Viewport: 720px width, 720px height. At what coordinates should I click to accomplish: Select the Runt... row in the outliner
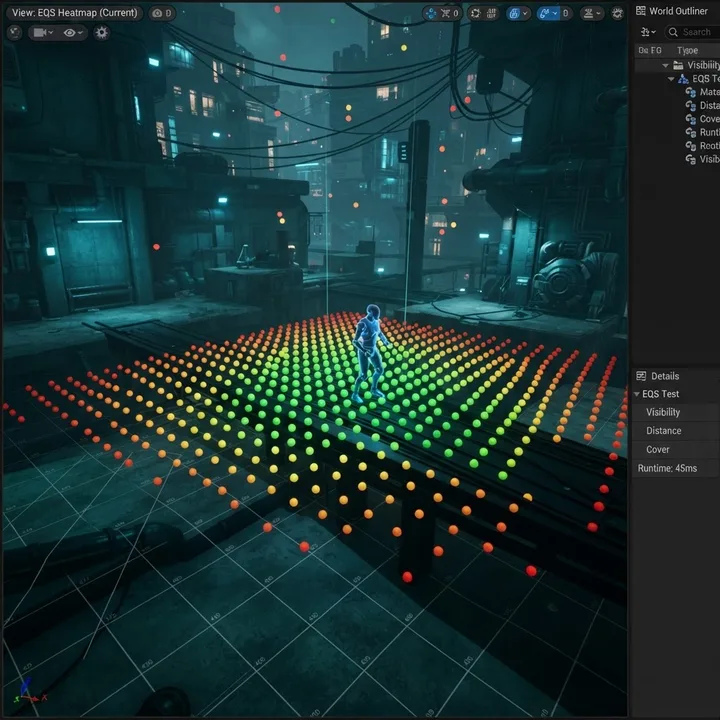click(702, 132)
